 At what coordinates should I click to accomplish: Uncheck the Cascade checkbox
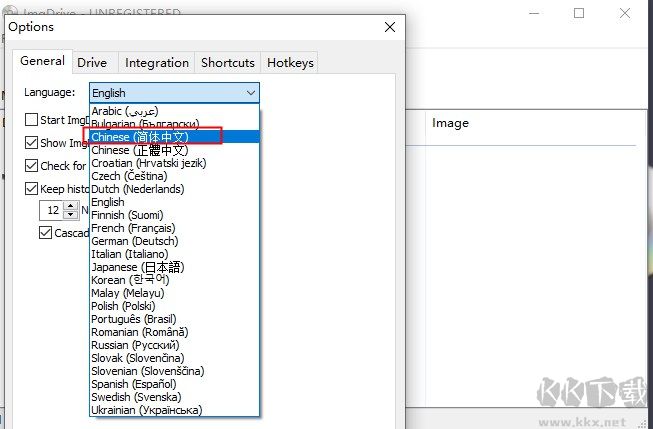pos(45,233)
